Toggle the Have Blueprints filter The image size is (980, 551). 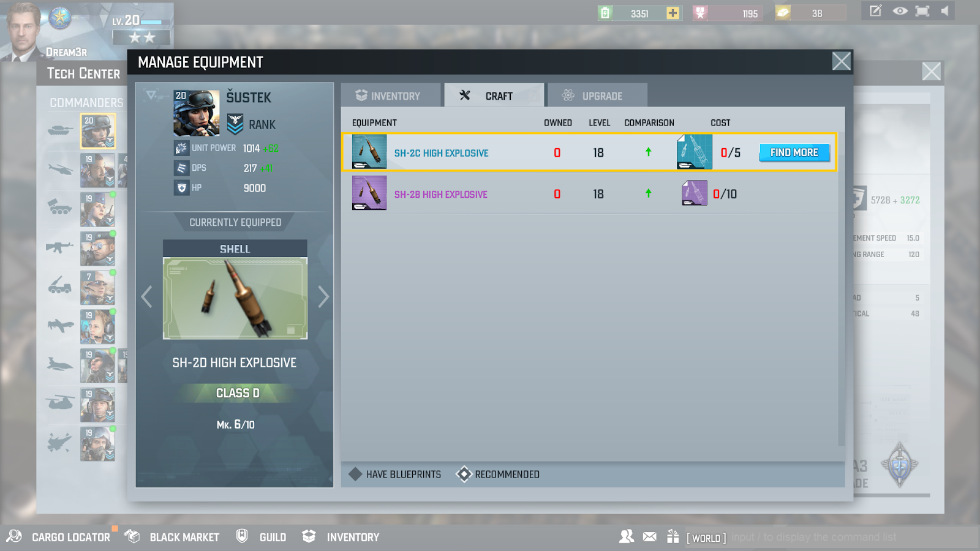tap(394, 474)
